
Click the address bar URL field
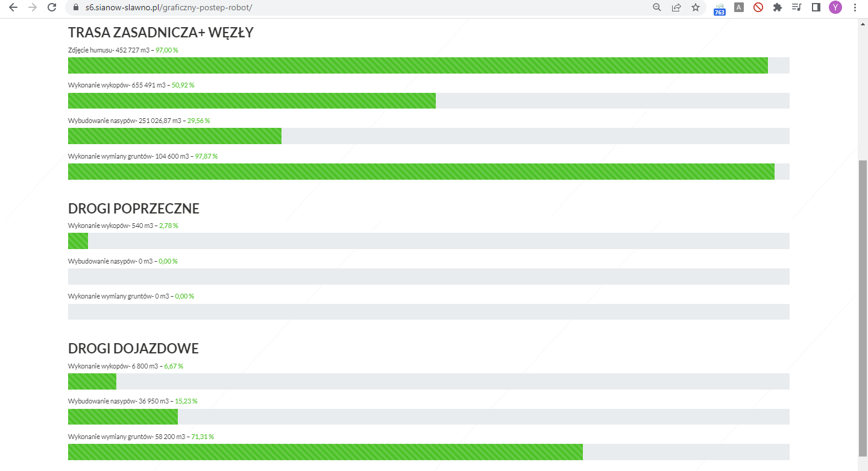point(362,8)
